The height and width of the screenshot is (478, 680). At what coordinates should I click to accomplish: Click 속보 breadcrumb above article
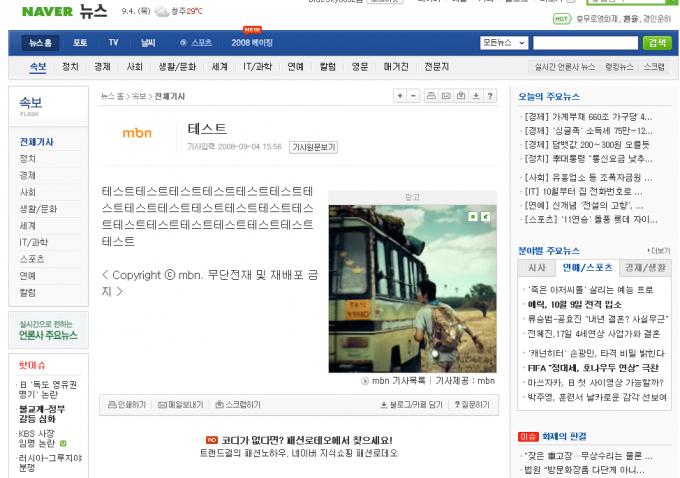tap(139, 96)
